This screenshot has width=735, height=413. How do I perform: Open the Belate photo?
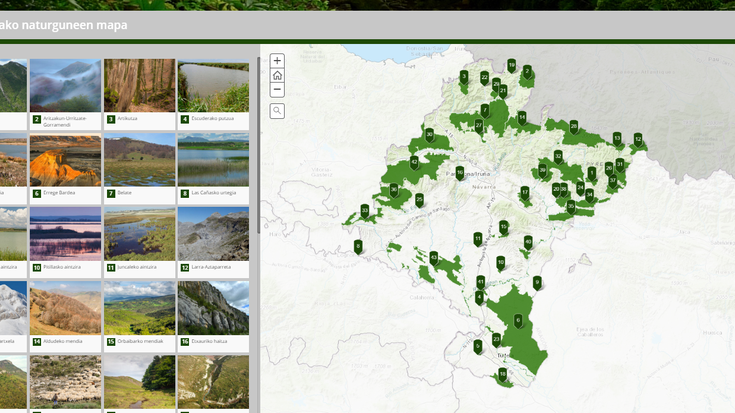[140, 159]
